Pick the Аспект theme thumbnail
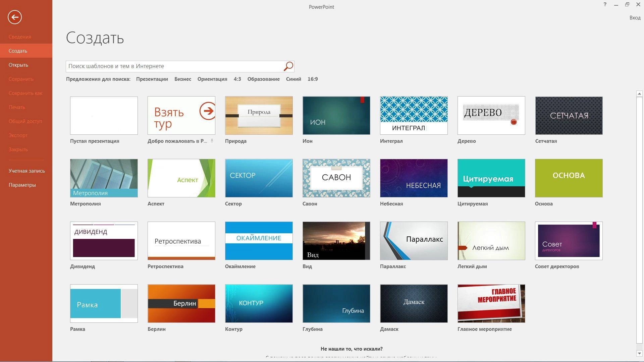 181,178
